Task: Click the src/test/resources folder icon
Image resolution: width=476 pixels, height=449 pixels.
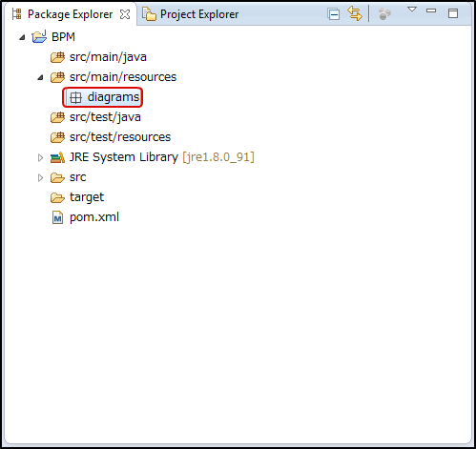Action: [57, 137]
